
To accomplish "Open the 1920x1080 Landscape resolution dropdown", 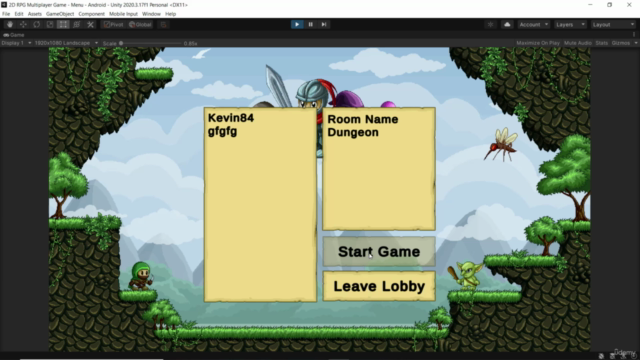I will pyautogui.click(x=66, y=43).
